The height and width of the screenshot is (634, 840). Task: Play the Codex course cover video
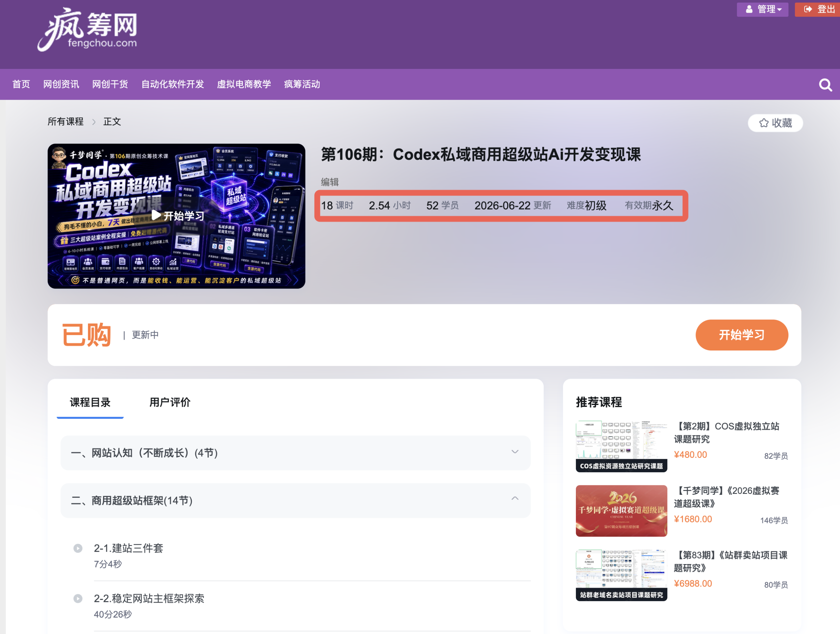click(177, 216)
